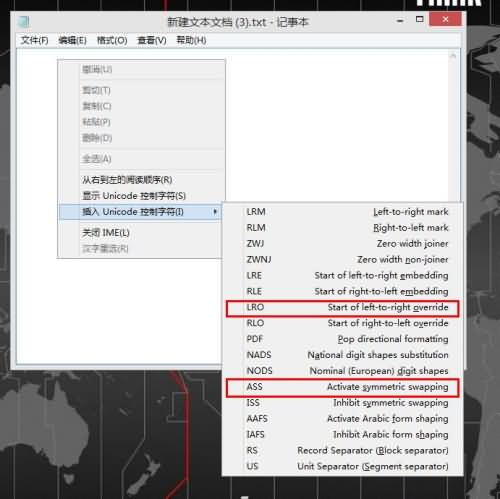Open the 文件(F) menu

tap(34, 40)
